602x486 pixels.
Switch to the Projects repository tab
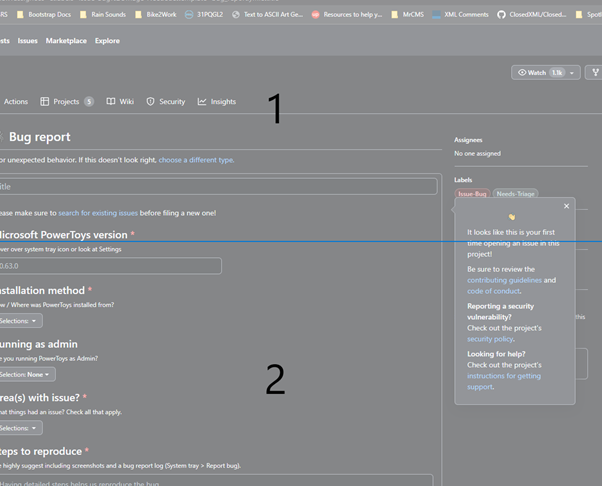pos(67,102)
